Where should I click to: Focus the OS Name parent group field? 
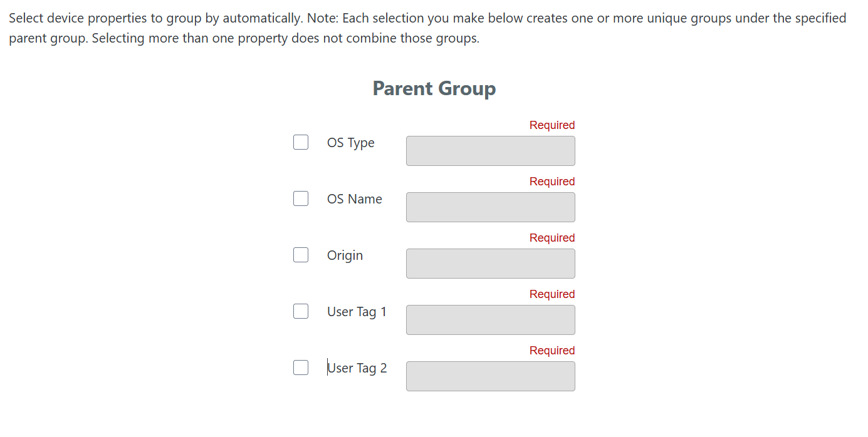(x=490, y=207)
